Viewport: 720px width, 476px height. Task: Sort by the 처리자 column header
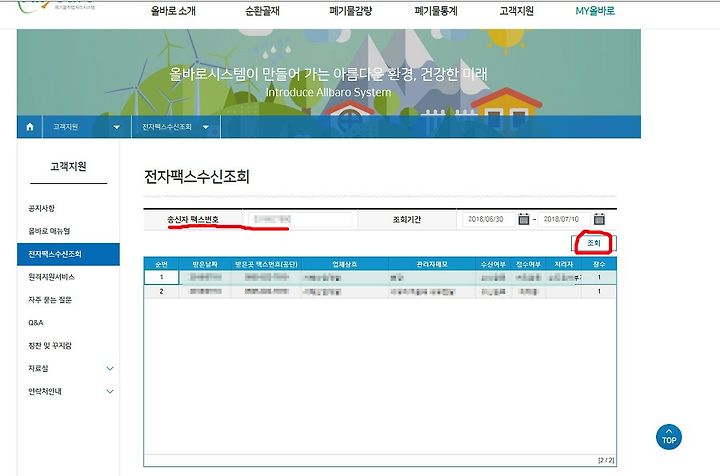click(x=563, y=264)
